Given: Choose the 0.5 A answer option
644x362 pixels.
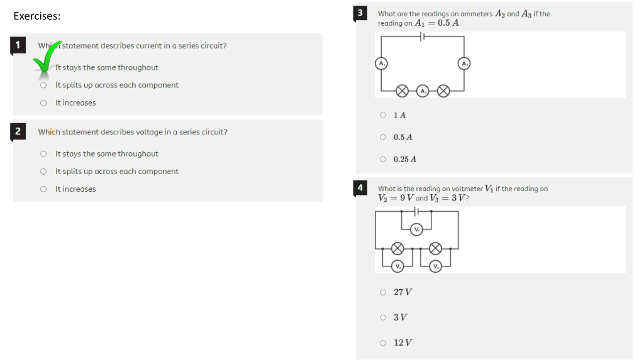Looking at the screenshot, I should tap(383, 137).
